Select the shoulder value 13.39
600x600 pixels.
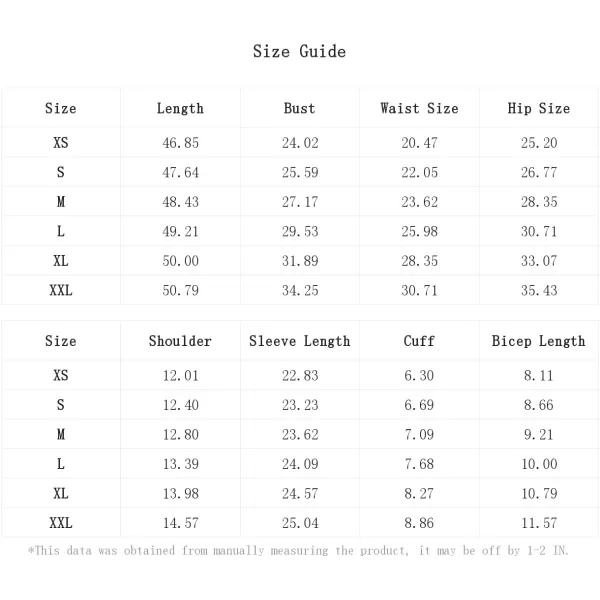pyautogui.click(x=181, y=464)
